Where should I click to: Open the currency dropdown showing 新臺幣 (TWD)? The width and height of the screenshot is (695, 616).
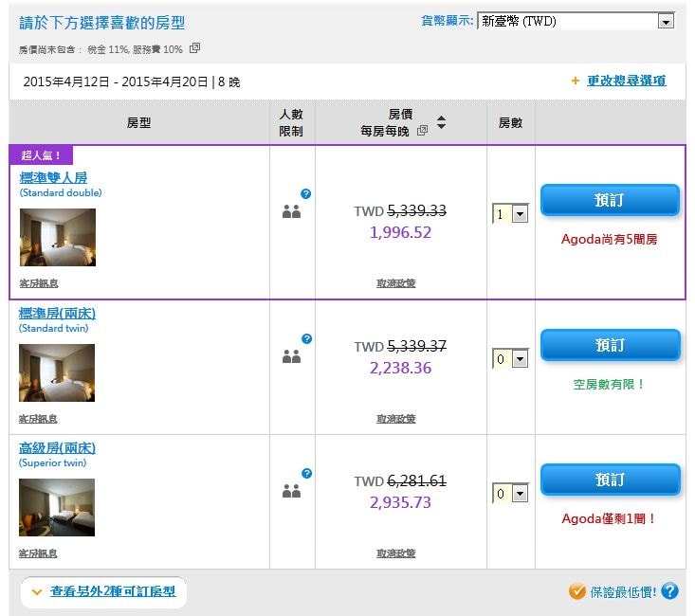(575, 21)
